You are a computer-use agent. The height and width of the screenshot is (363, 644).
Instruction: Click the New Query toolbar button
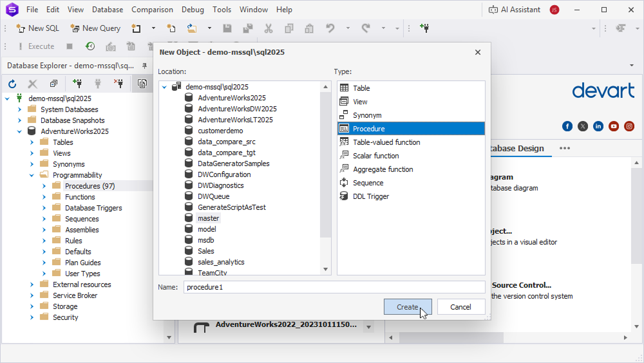click(x=95, y=28)
